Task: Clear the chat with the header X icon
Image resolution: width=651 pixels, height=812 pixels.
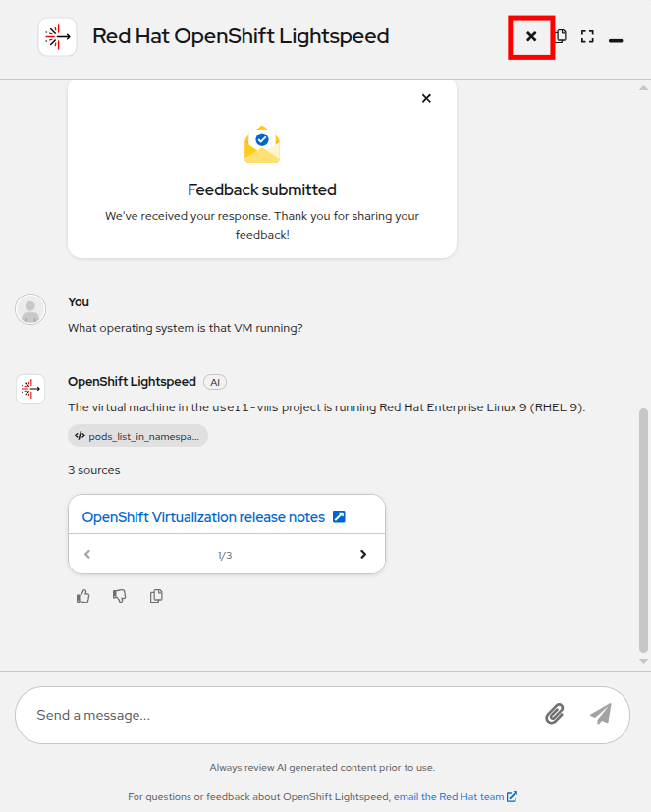Action: pos(531,37)
